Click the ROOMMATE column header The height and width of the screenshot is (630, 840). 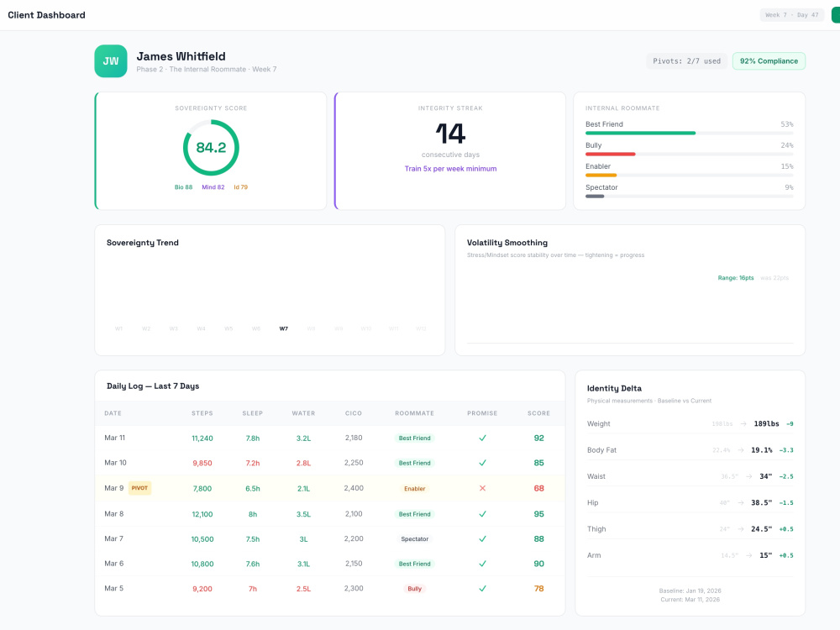click(x=415, y=413)
